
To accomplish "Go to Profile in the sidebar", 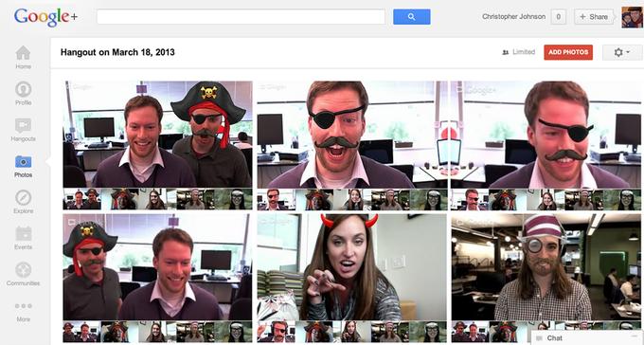I will point(23,89).
